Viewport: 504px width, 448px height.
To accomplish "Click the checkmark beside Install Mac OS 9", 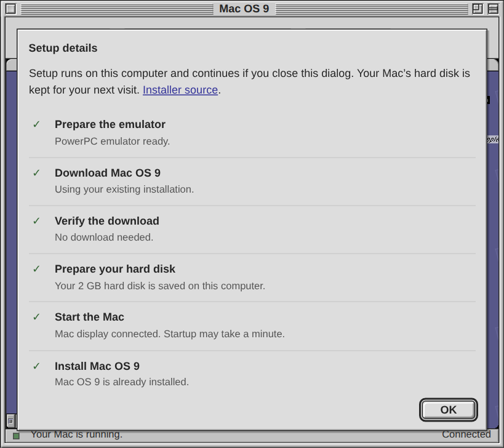I will coord(36,366).
